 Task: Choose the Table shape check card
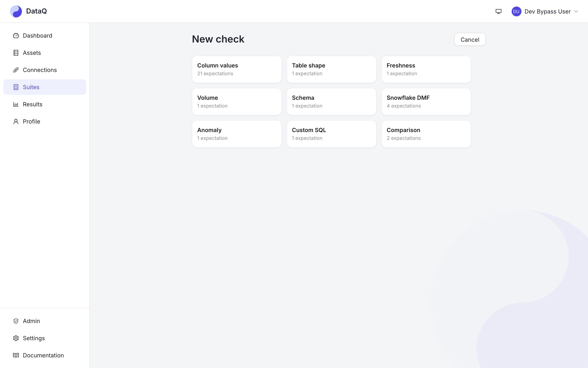[x=331, y=69]
